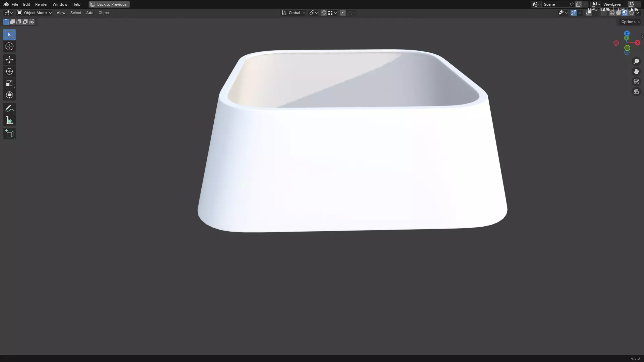This screenshot has height=362, width=644.
Task: Click the negative X axis gizmo circle
Action: coord(616,43)
